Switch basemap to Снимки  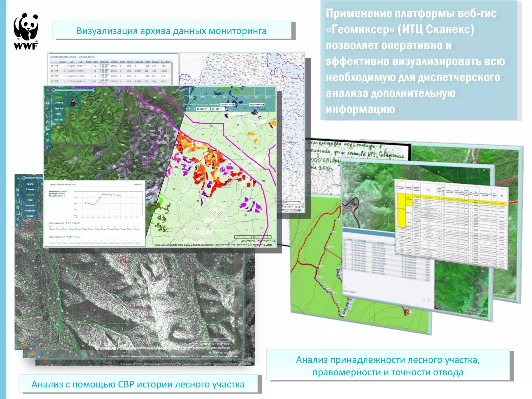[59, 103]
